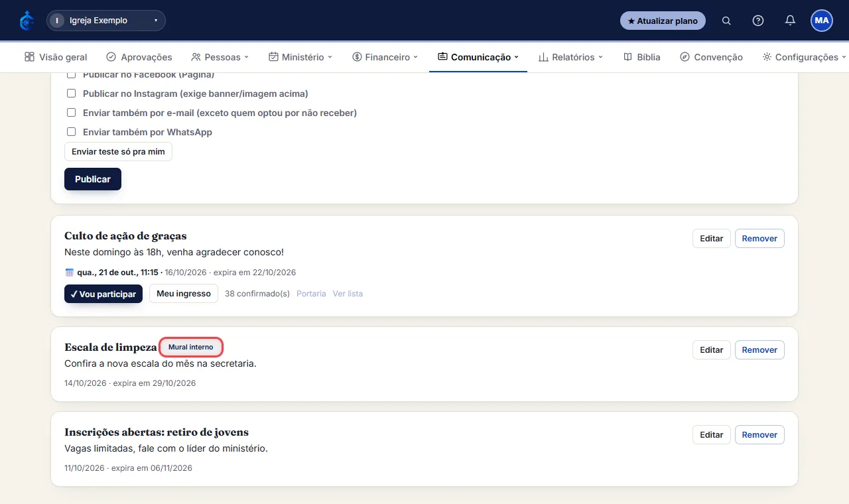Image resolution: width=849 pixels, height=504 pixels.
Task: Check Publicar no Facebook (Página) checkbox
Action: pyautogui.click(x=72, y=74)
